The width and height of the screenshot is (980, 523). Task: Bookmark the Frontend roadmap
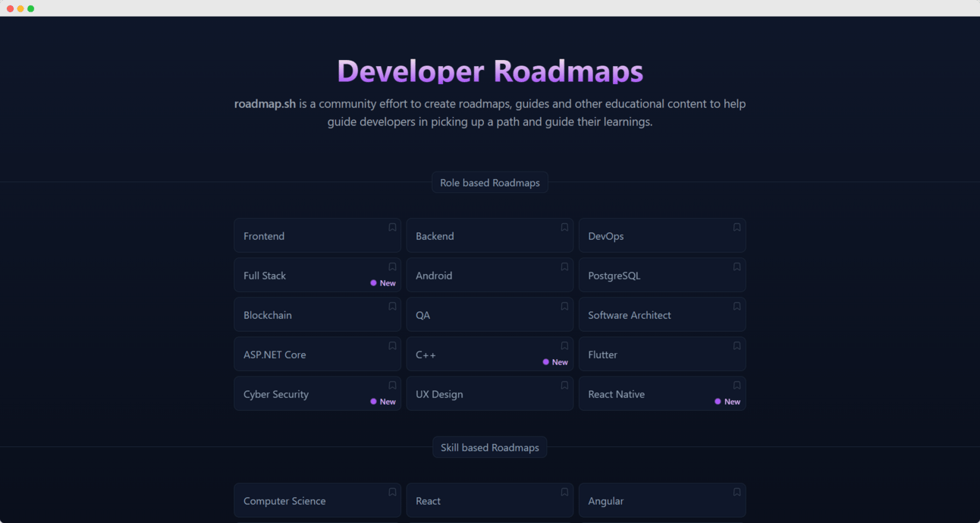coord(392,227)
